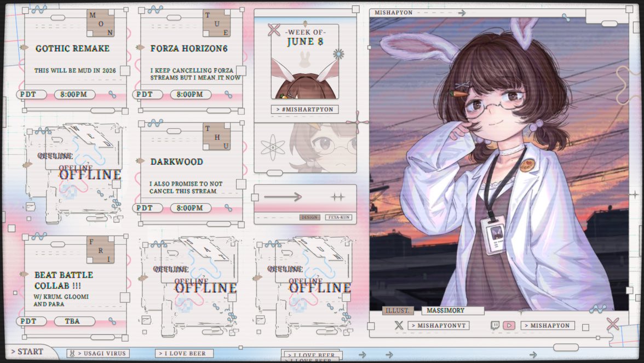This screenshot has height=363, width=644.
Task: Click the FEYA-KUN credit label
Action: (339, 217)
